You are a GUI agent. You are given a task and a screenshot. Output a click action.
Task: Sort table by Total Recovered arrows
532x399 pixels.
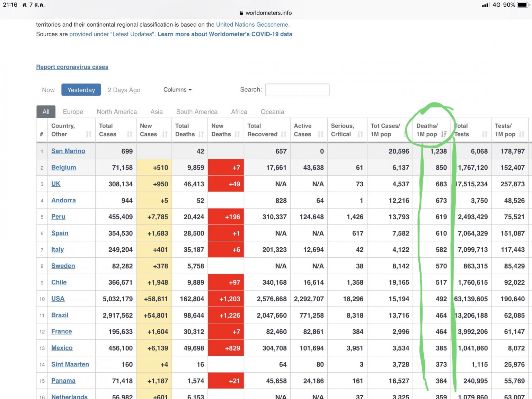click(x=283, y=134)
